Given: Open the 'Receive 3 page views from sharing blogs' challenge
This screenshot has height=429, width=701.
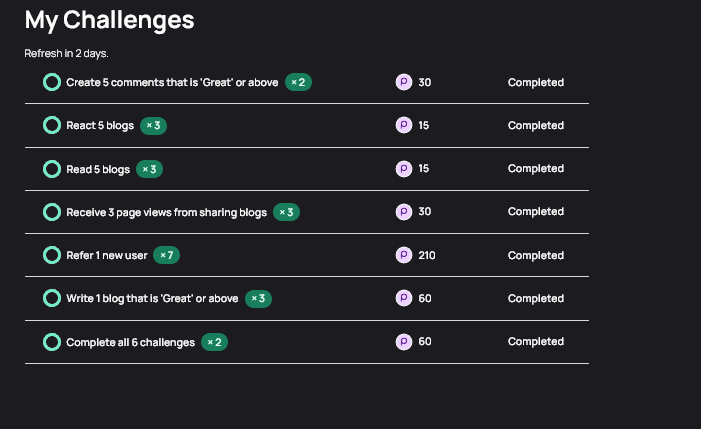Looking at the screenshot, I should pos(166,212).
